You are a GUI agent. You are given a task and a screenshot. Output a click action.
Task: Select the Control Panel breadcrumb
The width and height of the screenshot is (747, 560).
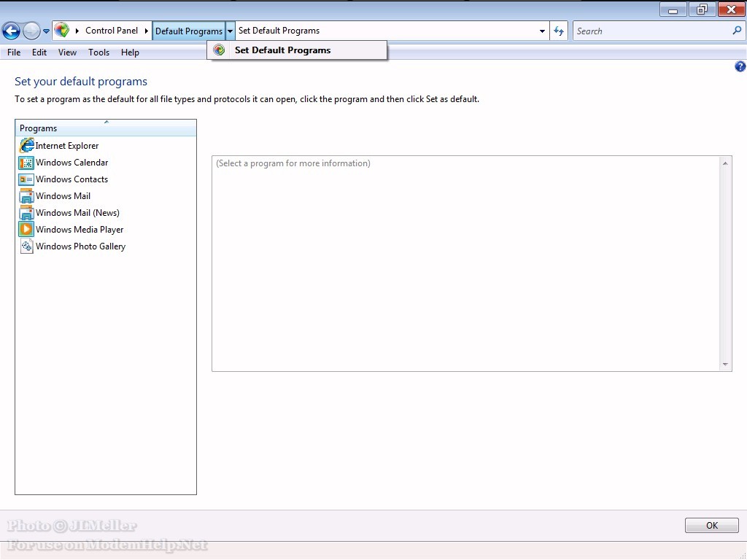click(x=112, y=31)
